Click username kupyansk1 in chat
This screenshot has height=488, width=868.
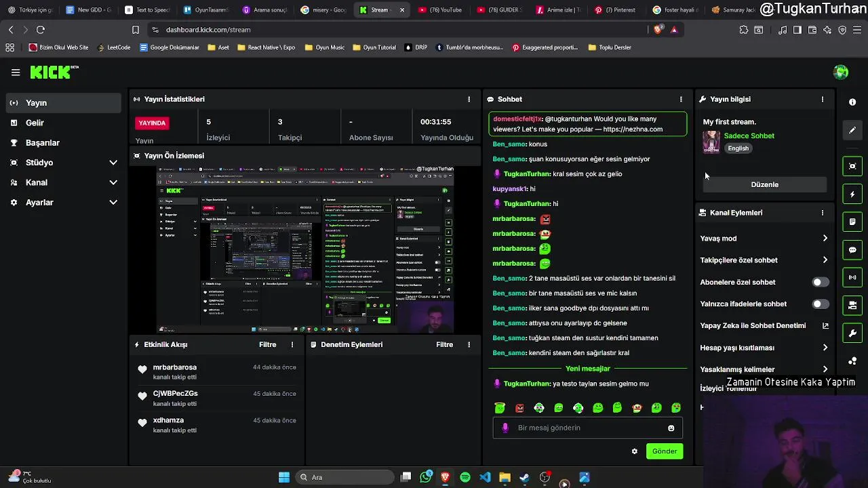point(510,189)
